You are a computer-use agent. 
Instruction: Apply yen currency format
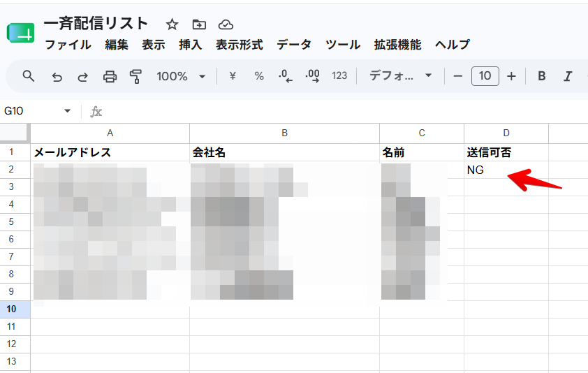[233, 76]
